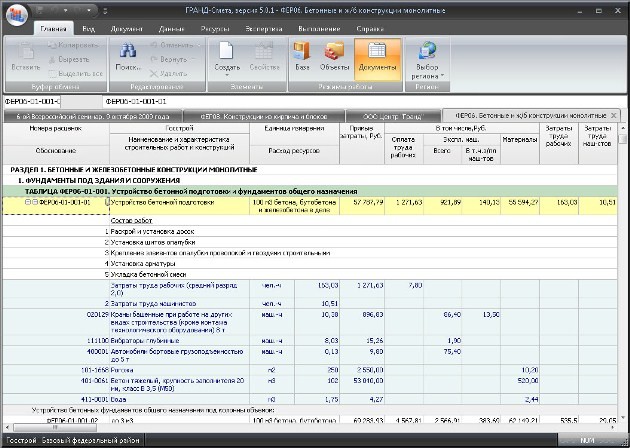Viewport: 630px width, 448px height.
Task: Click the Копировать (Copy) button
Action: coord(73,45)
